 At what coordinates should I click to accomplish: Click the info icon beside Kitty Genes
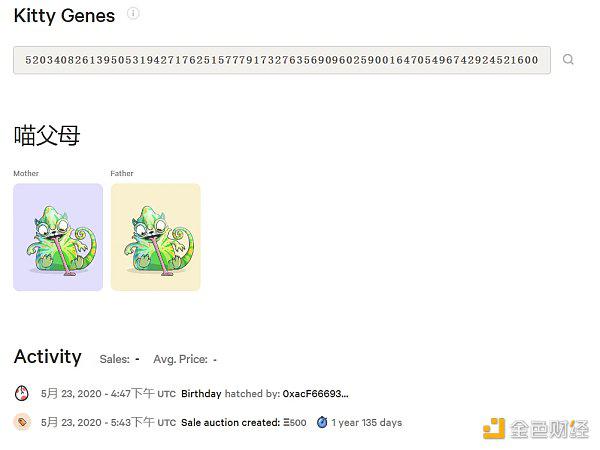click(x=133, y=14)
